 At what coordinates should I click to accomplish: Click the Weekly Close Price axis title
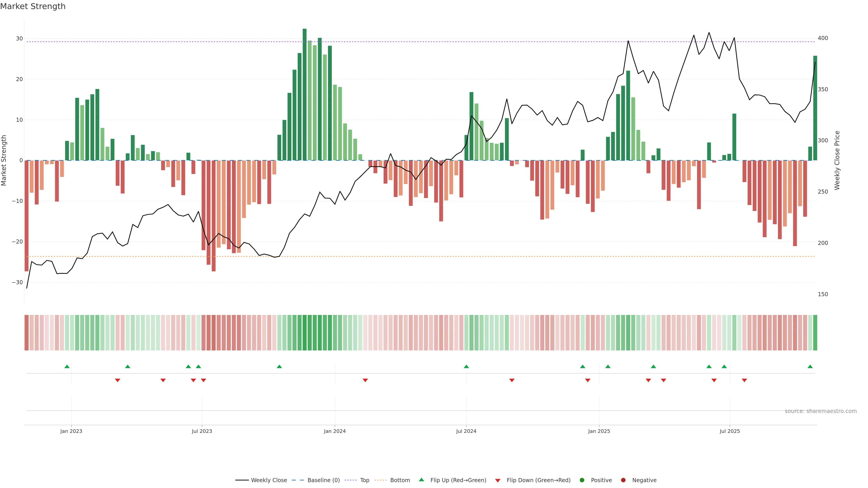tap(837, 160)
